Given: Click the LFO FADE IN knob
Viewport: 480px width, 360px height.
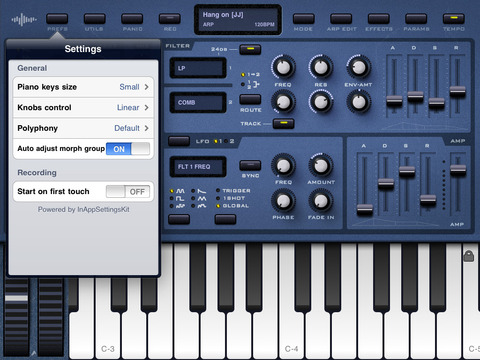Looking at the screenshot, I should coord(321,201).
